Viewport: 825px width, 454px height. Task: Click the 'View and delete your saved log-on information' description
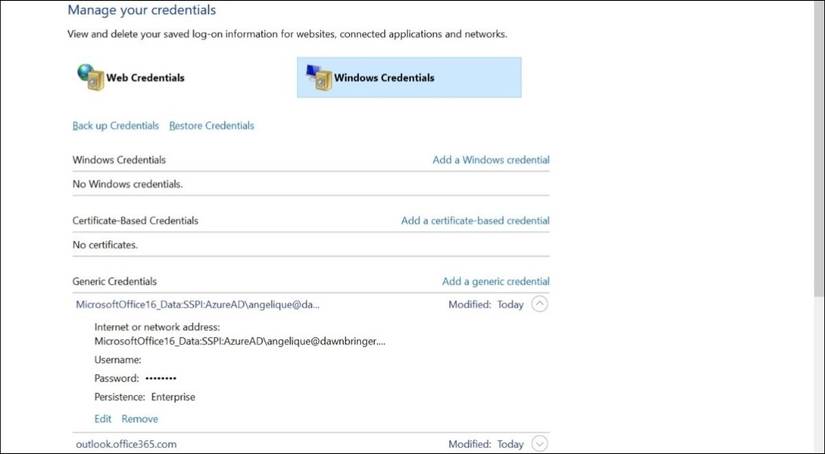(x=287, y=34)
